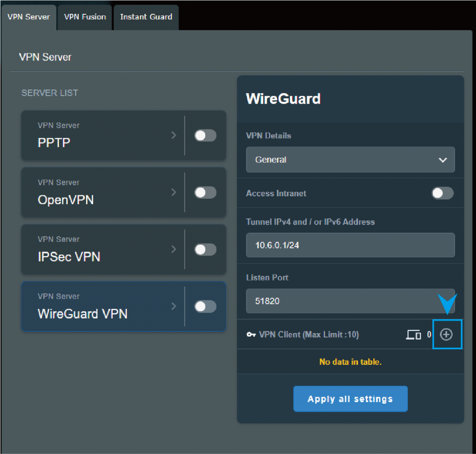Open OpenVPN details via its chevron
The image size is (476, 454).
click(173, 192)
